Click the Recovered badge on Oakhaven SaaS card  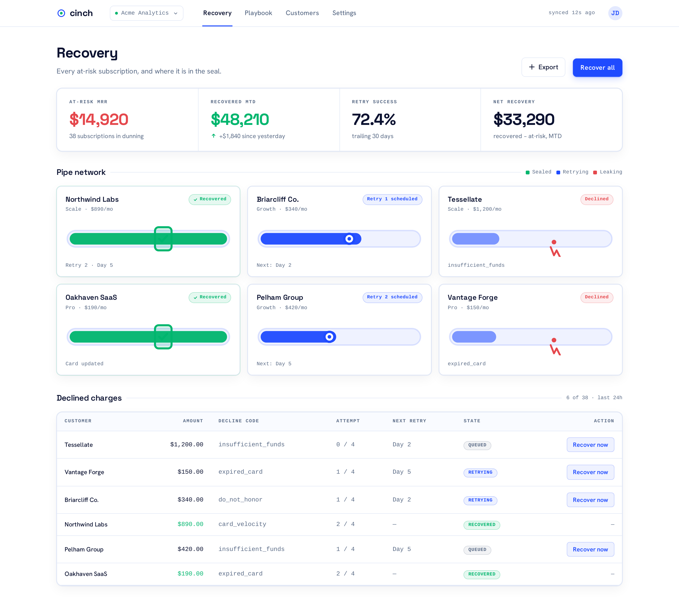click(210, 297)
